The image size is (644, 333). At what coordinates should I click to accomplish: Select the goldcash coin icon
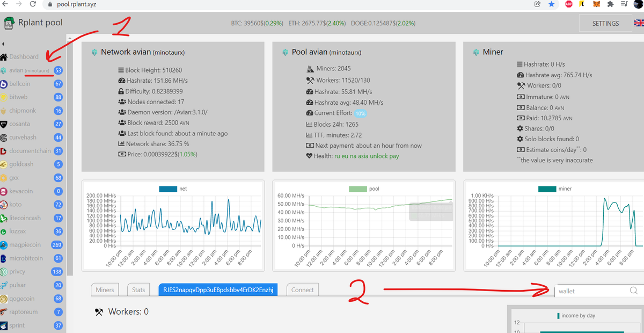coord(4,164)
